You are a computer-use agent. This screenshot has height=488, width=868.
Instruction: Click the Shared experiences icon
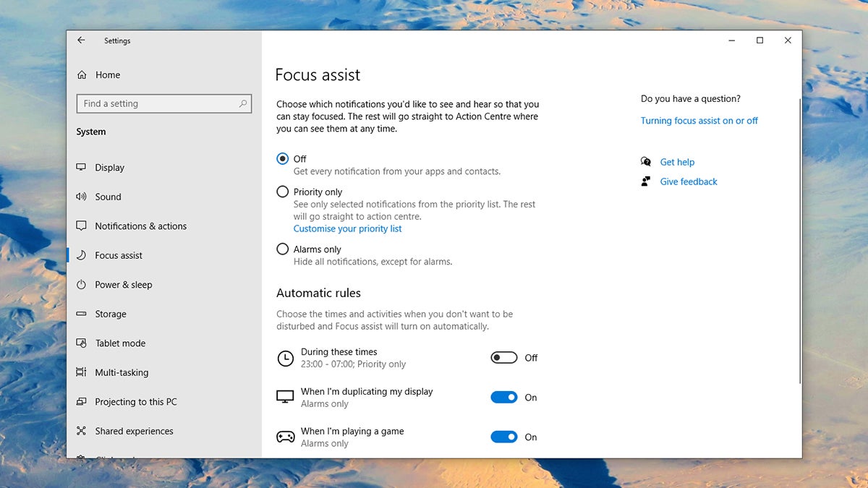(81, 432)
